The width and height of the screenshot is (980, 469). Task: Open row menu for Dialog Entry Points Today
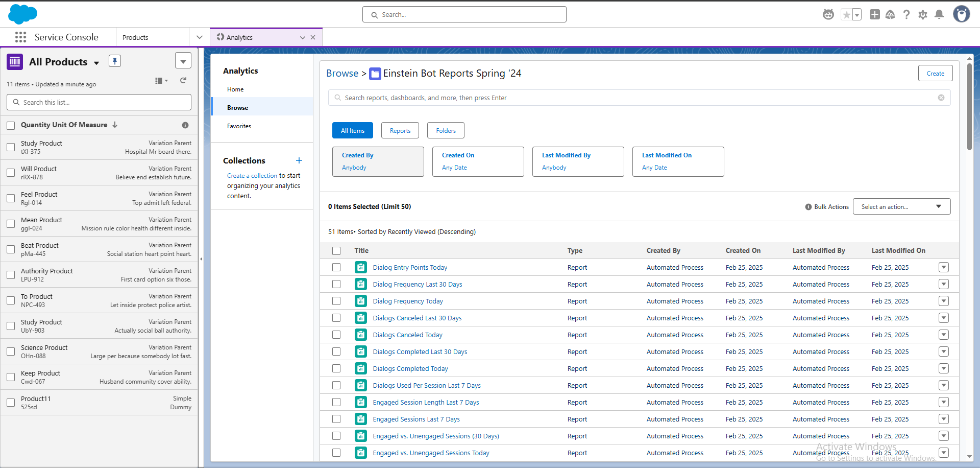tap(944, 267)
